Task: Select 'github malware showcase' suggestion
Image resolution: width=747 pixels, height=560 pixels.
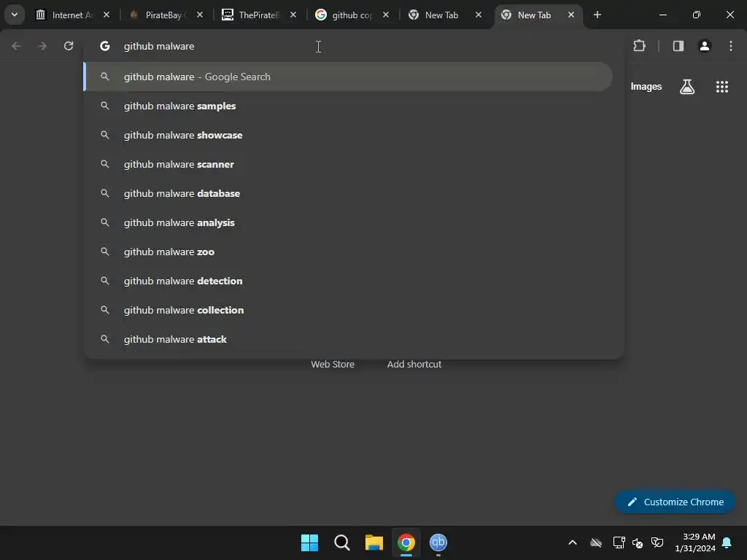Action: (348, 135)
